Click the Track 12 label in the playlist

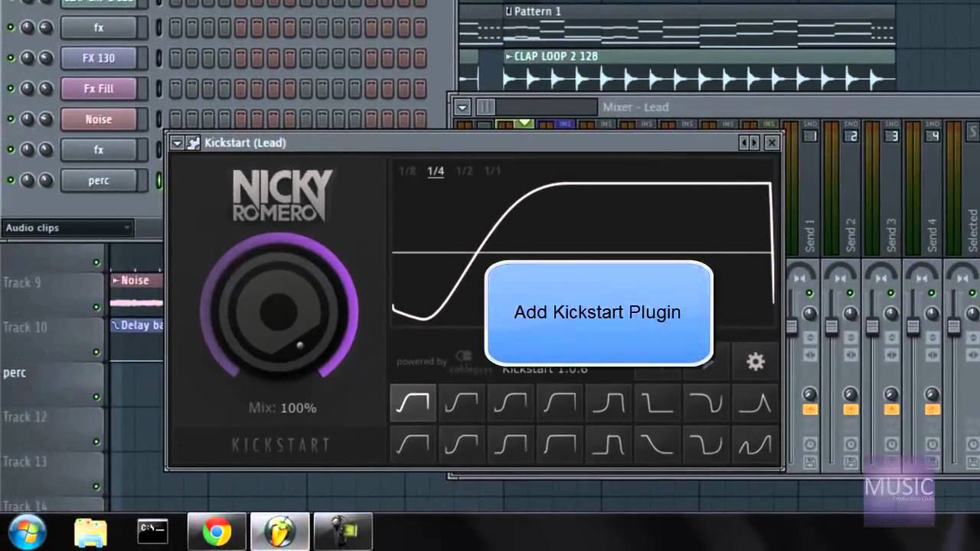point(24,417)
